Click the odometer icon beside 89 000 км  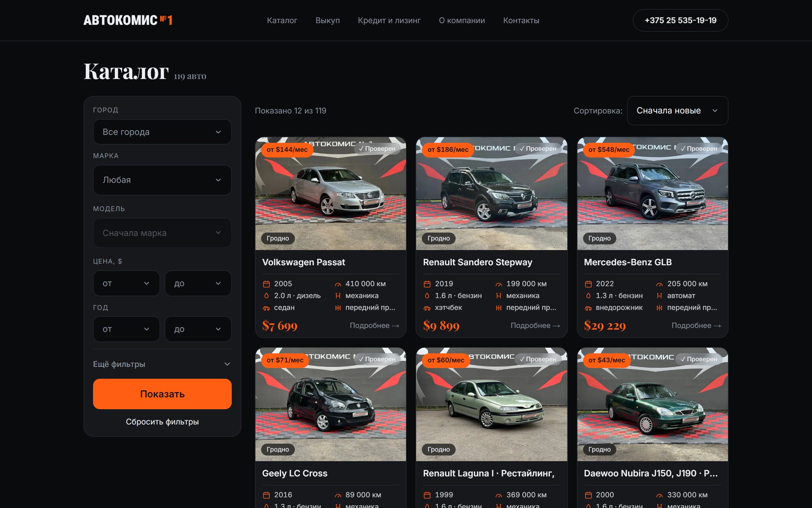click(338, 495)
